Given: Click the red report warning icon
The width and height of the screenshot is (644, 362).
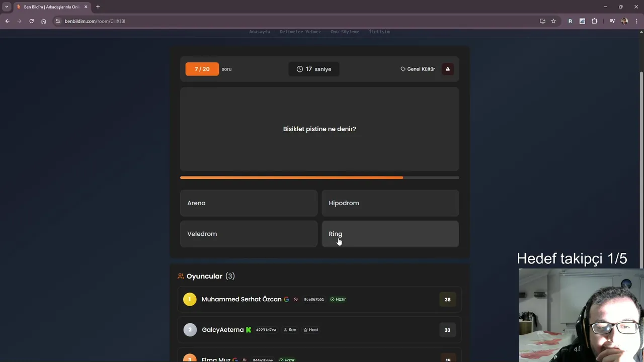Looking at the screenshot, I should 448,69.
